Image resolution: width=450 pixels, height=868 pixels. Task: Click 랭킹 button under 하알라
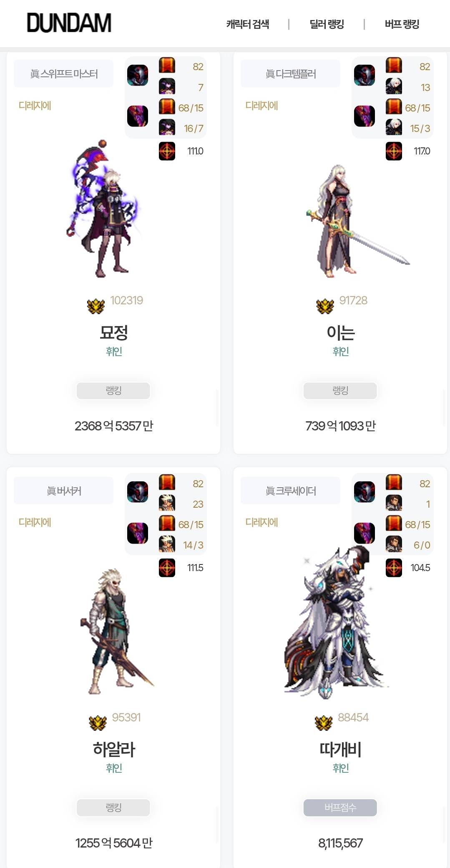(x=113, y=807)
